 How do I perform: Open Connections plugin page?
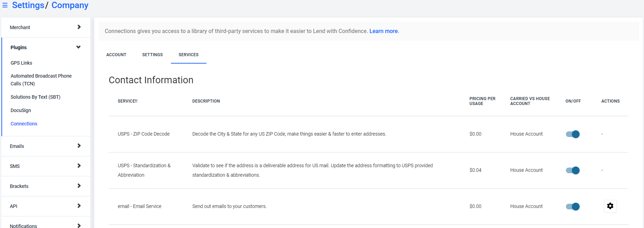coord(24,124)
